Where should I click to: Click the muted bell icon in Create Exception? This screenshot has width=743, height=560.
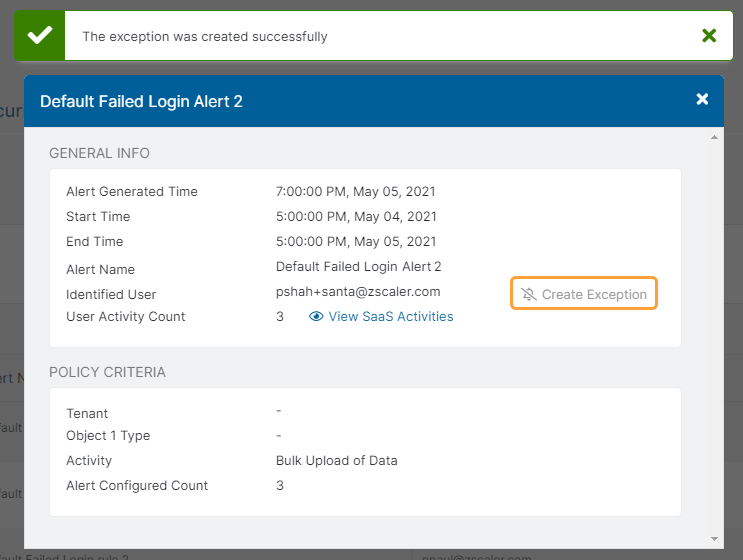529,294
